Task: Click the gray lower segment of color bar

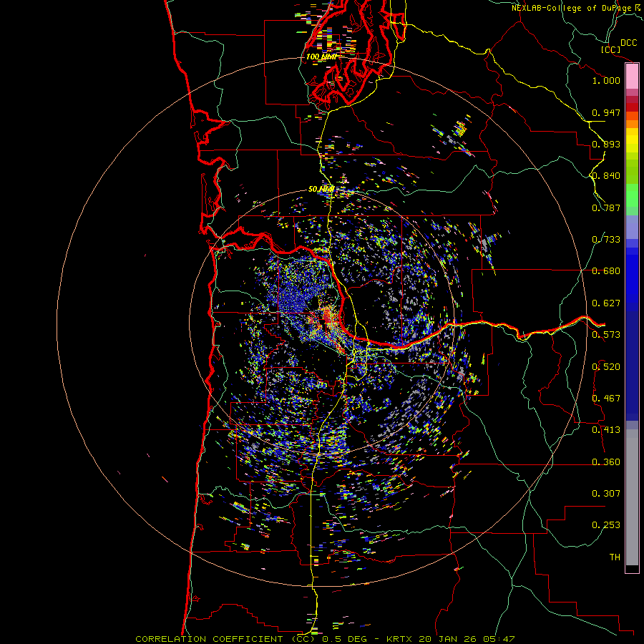Action: coord(632,497)
